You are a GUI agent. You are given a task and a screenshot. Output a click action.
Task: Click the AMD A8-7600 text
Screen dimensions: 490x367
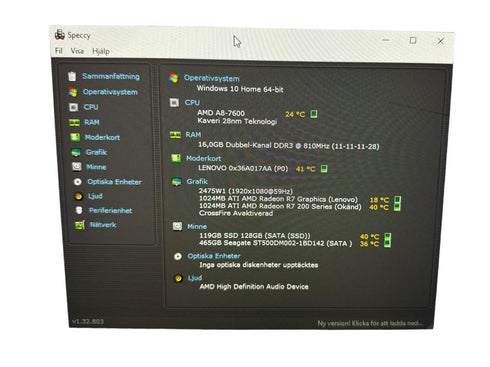click(221, 113)
